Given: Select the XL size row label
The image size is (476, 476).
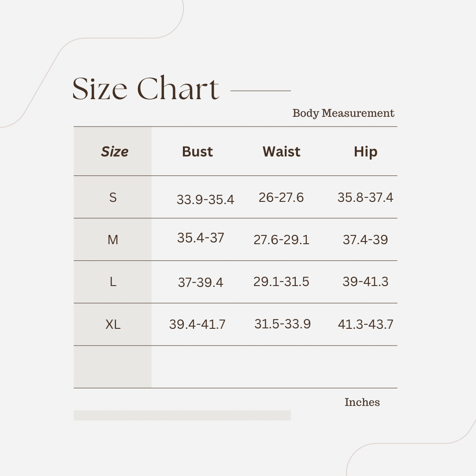Looking at the screenshot, I should tap(113, 324).
